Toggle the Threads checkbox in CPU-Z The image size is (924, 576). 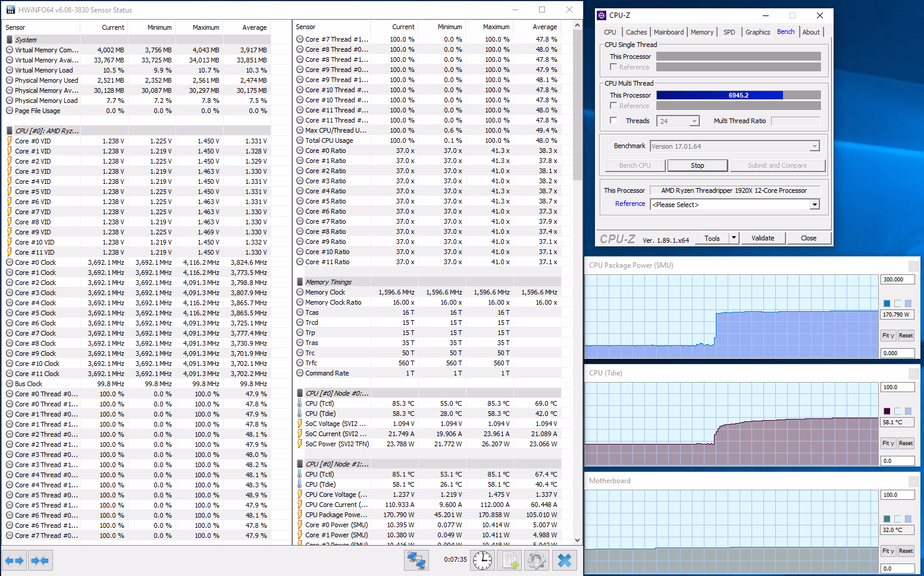pos(613,121)
